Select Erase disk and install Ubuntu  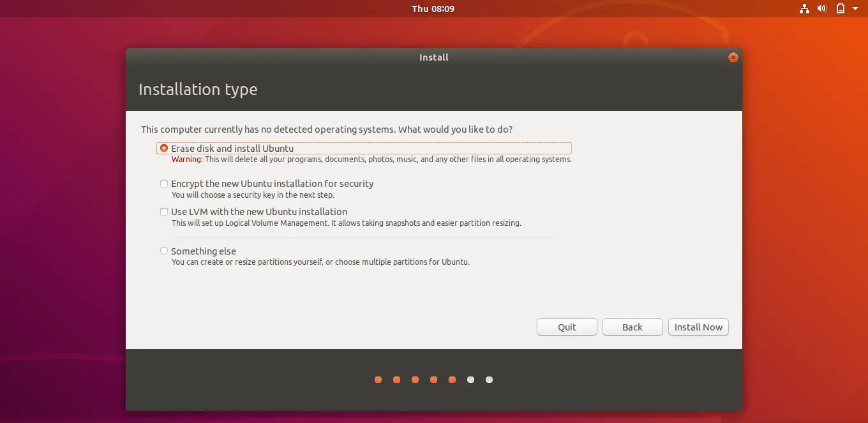[164, 148]
